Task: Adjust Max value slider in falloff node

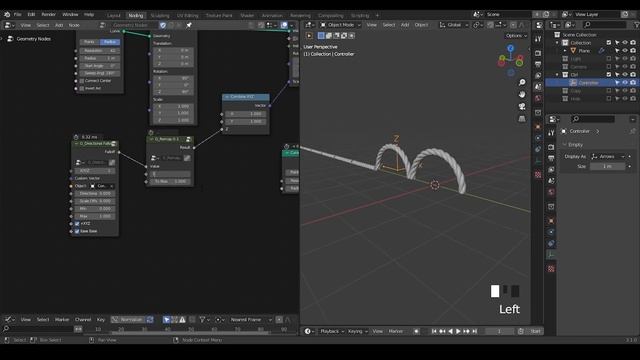Action: coord(95,216)
